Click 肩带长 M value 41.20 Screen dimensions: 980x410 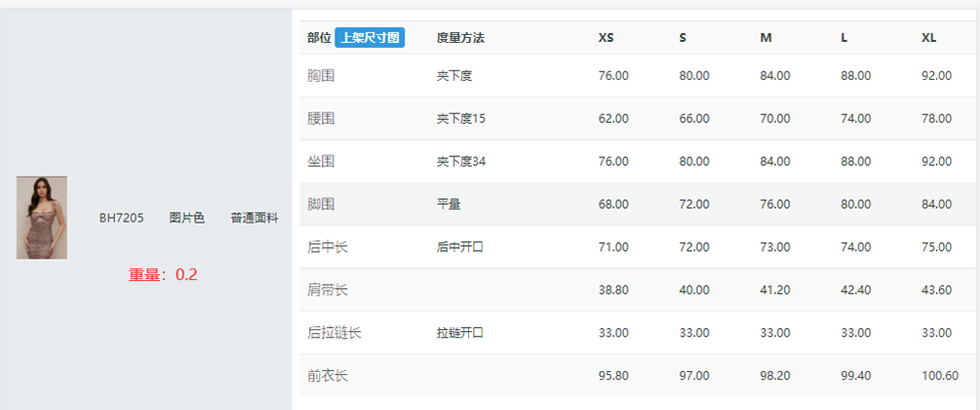(x=775, y=290)
